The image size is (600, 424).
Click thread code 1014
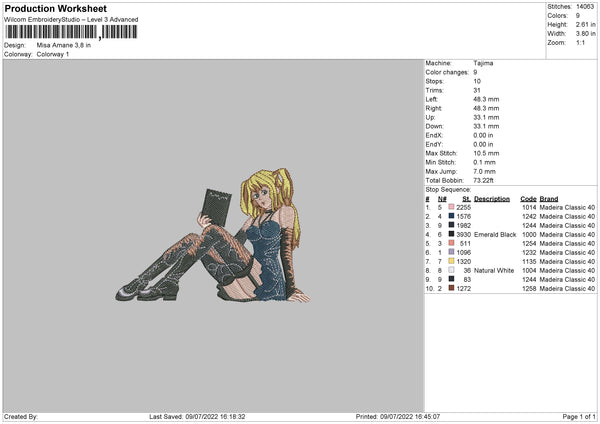click(x=529, y=207)
